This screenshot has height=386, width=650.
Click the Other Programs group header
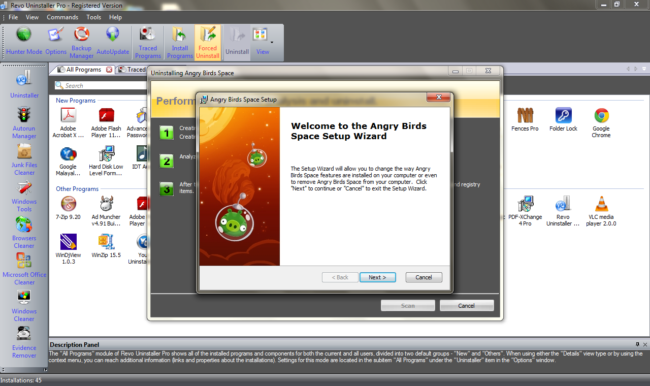click(x=77, y=189)
